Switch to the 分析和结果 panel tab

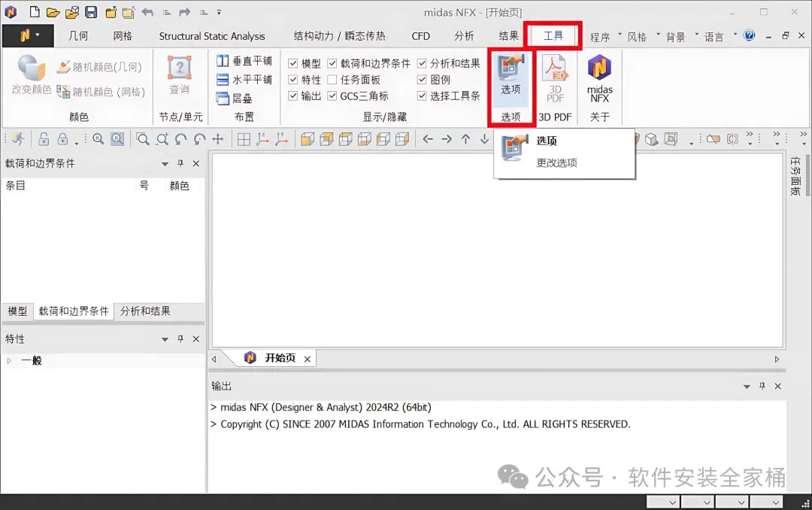coord(145,311)
